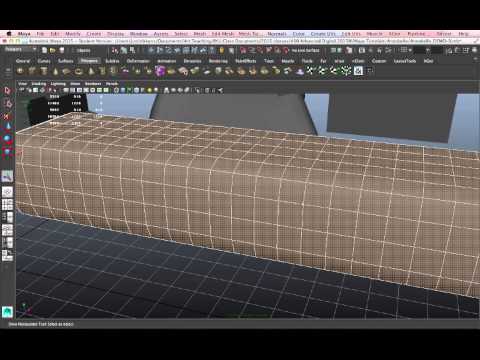Switch to four-view panel layout
The image size is (480, 360).
[x=7, y=205]
